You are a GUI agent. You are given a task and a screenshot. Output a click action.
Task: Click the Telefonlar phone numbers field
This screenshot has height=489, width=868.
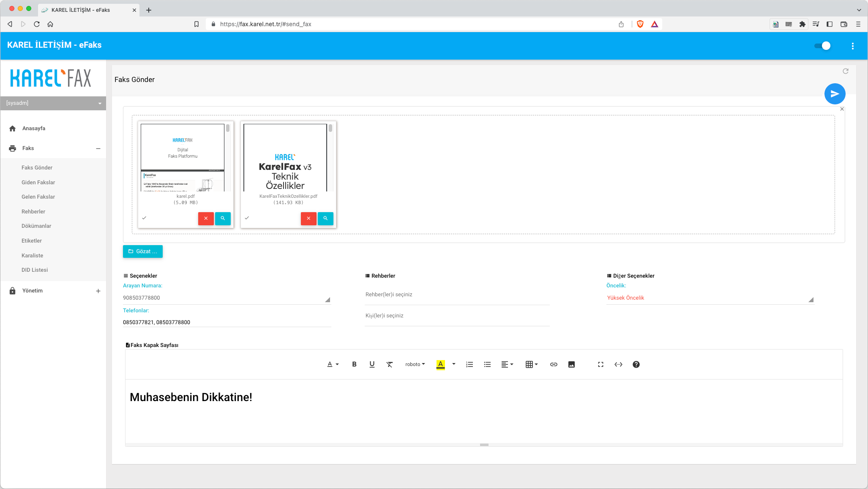(x=227, y=322)
